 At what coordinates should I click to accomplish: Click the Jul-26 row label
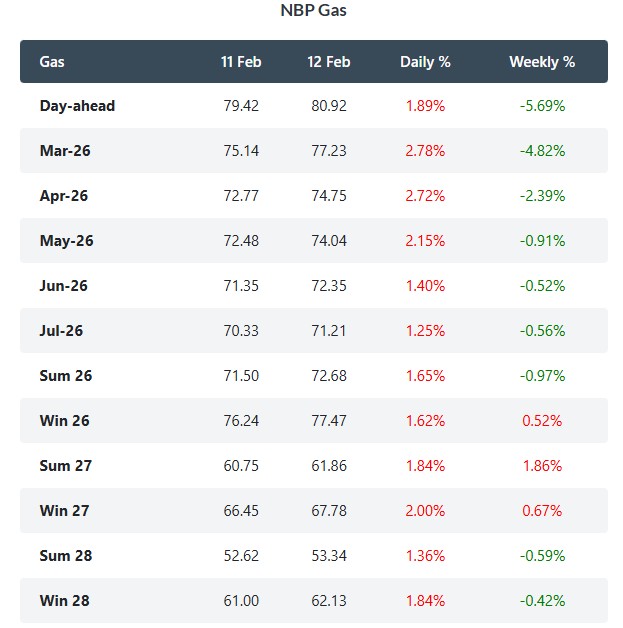[x=63, y=330]
